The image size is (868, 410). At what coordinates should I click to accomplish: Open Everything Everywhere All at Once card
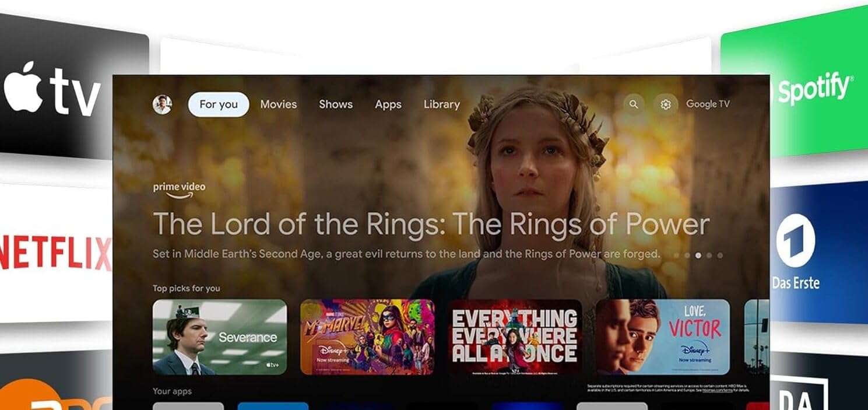(x=515, y=337)
